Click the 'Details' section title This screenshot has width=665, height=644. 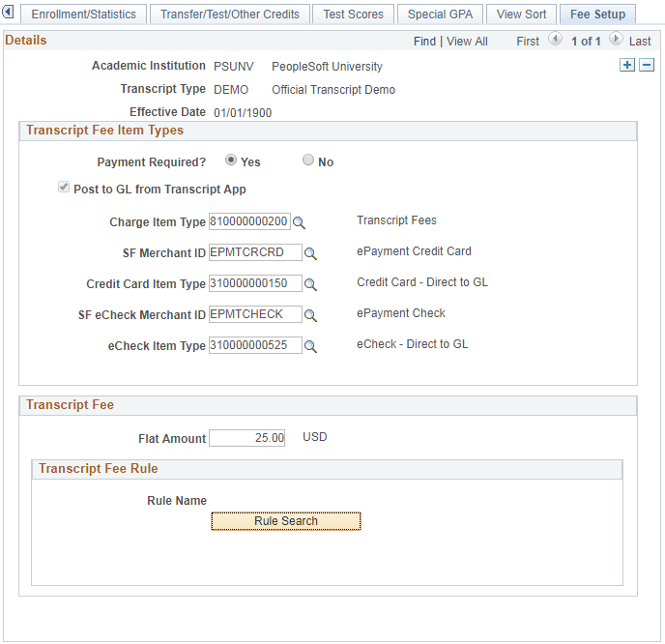pos(26,41)
